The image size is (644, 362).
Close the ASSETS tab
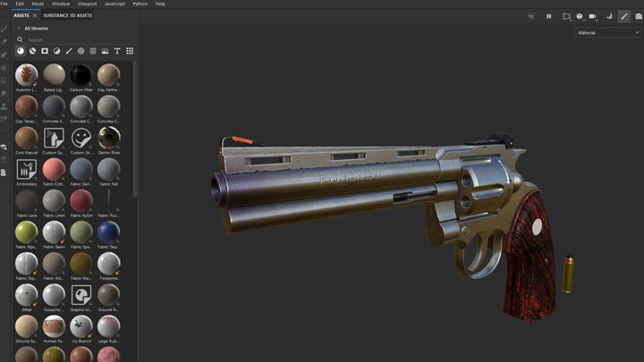[35, 15]
